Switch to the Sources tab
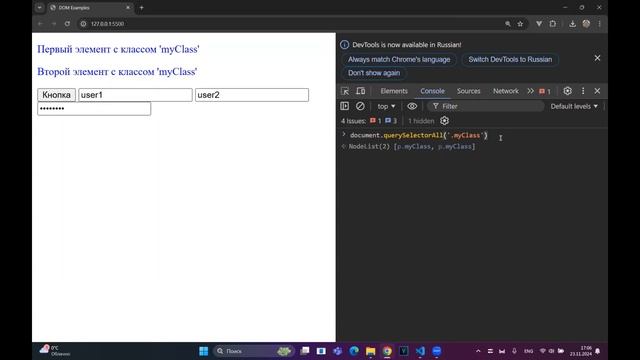640x360 pixels. coord(469,91)
